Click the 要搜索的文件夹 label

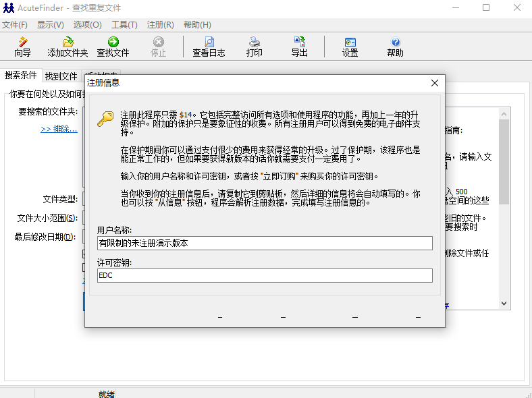[48, 111]
